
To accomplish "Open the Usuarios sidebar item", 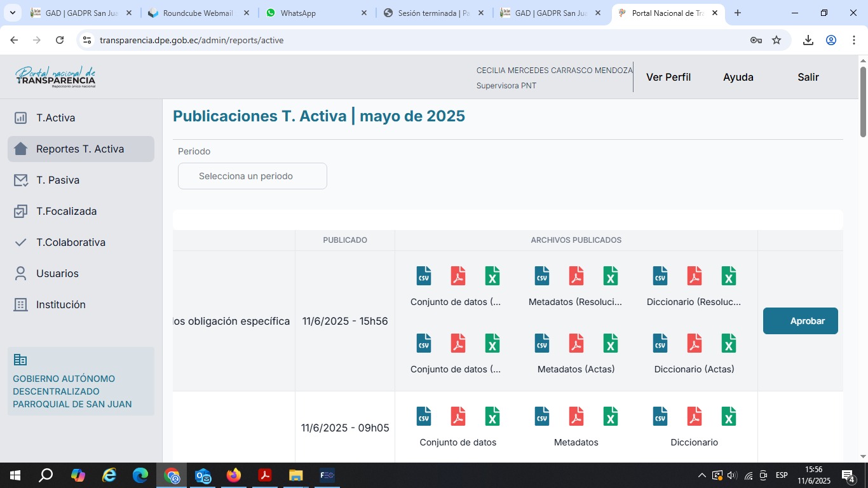I will pyautogui.click(x=57, y=273).
